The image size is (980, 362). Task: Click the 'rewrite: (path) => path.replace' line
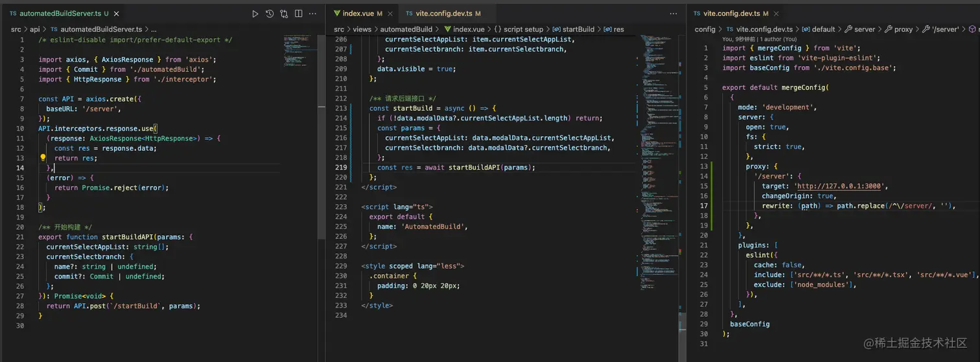[859, 206]
